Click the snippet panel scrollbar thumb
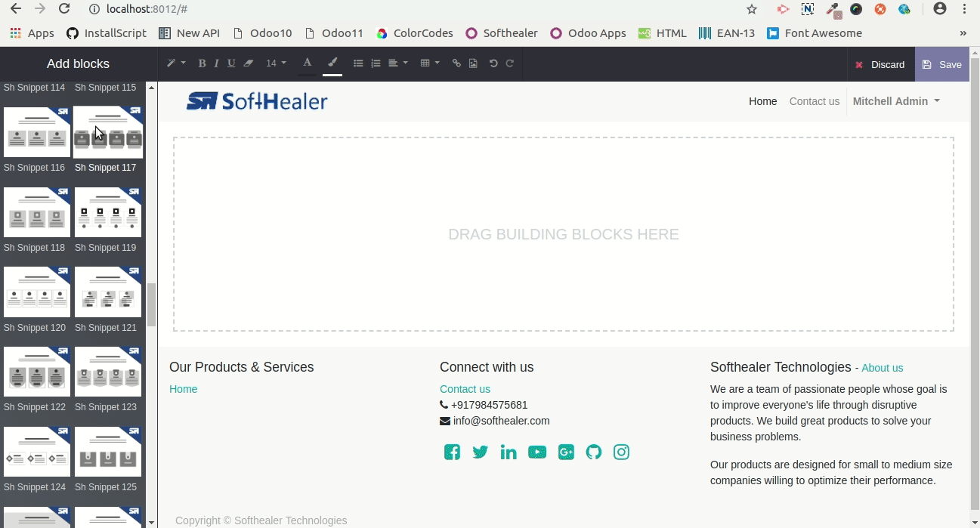 click(152, 305)
